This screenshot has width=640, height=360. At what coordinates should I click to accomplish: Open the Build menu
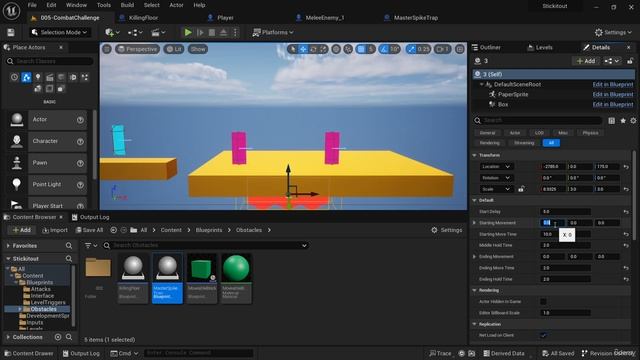(x=127, y=5)
